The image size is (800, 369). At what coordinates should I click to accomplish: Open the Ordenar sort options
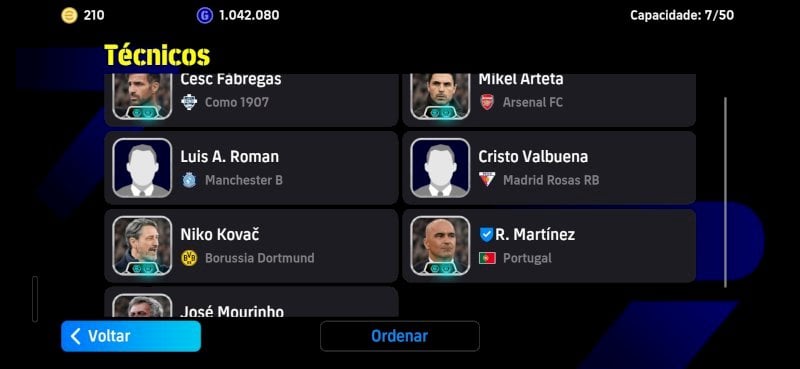(399, 336)
